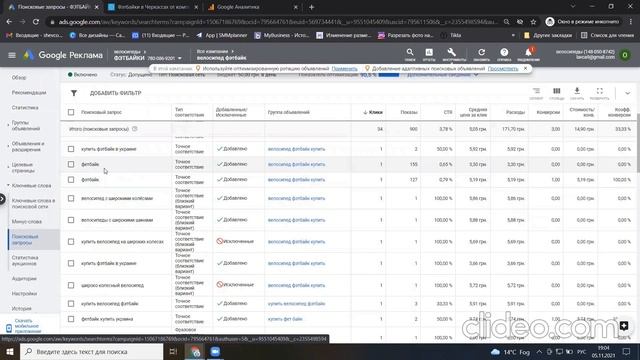Viewport: 640px width, 360px height.
Task: Collapse 'Ключевые слова' section in sidebar
Action: pyautogui.click(x=8, y=185)
